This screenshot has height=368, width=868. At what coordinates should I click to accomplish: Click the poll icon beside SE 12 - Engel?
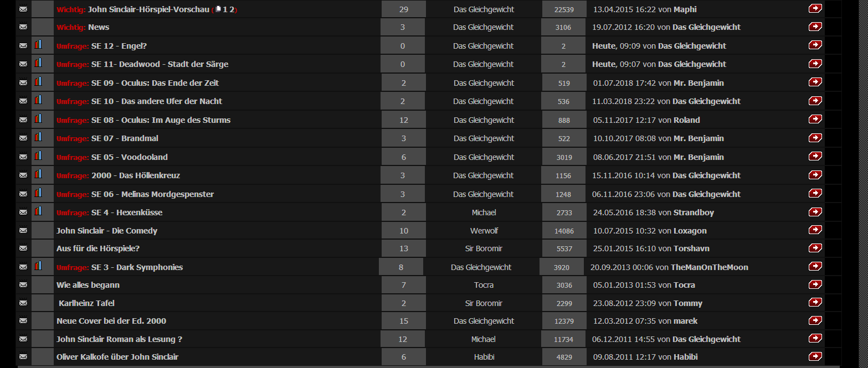coord(38,45)
